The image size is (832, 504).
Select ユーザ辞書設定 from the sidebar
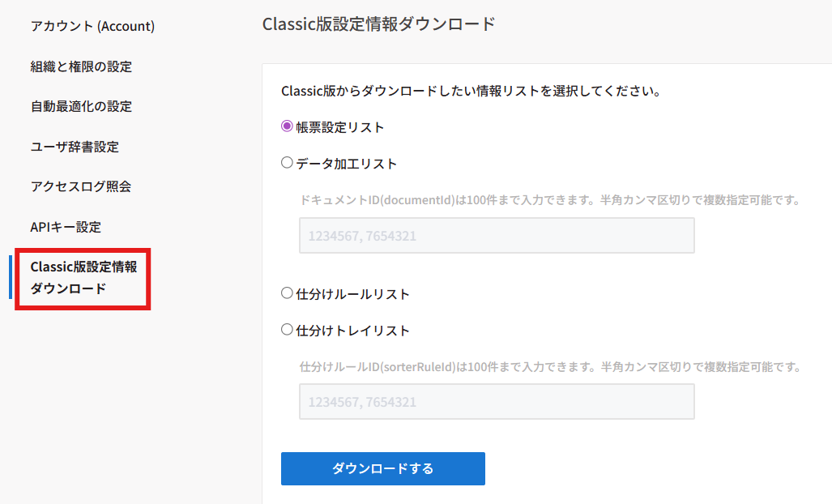pos(75,147)
